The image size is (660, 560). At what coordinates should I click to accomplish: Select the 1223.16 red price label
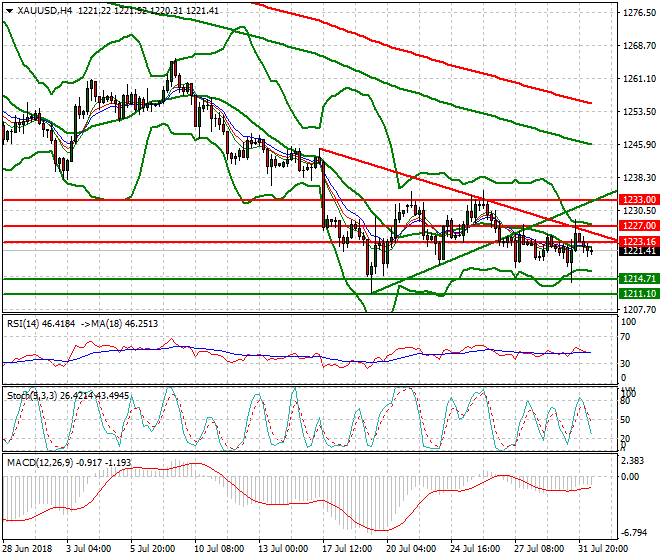click(x=639, y=242)
